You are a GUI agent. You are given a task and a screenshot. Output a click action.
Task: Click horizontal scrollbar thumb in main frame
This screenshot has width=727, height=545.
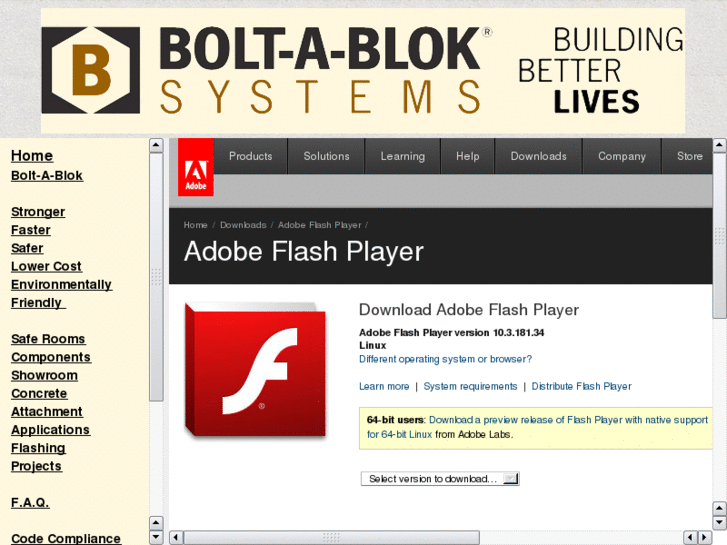click(332, 538)
